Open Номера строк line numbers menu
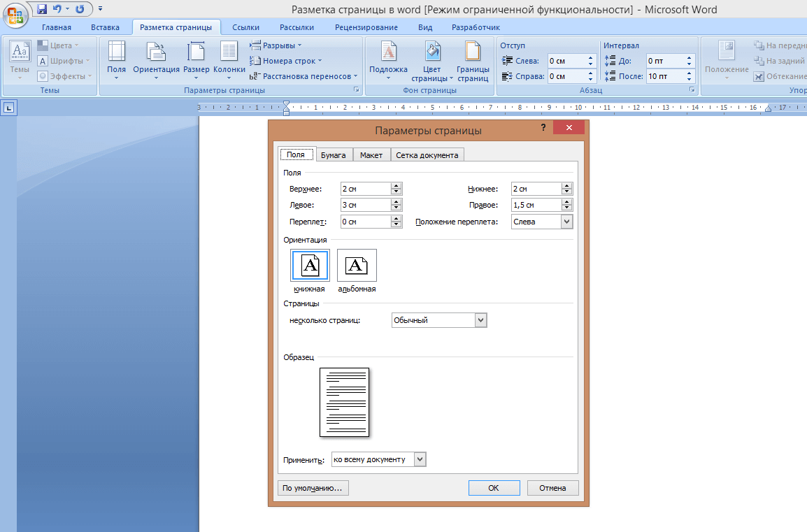Image resolution: width=807 pixels, height=532 pixels. pyautogui.click(x=285, y=61)
